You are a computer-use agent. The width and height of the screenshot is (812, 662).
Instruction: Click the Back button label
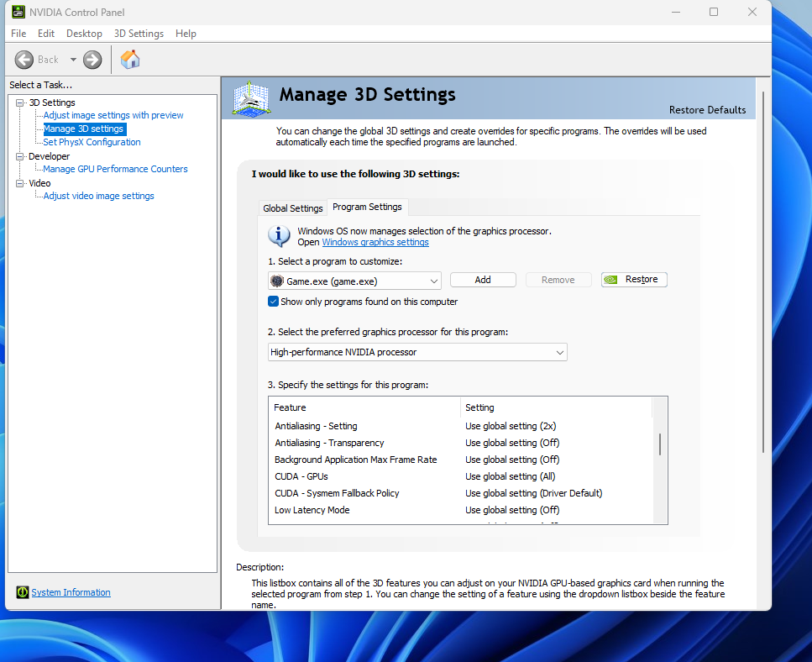tap(48, 60)
